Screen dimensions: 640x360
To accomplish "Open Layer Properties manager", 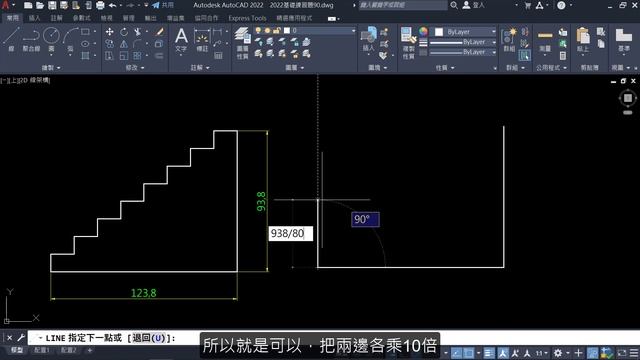I will tap(242, 42).
